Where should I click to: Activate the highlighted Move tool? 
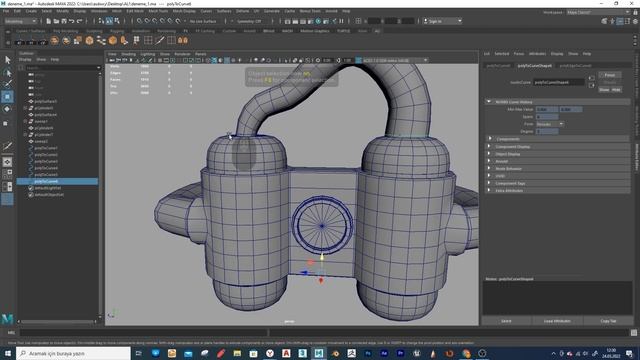tap(7, 97)
